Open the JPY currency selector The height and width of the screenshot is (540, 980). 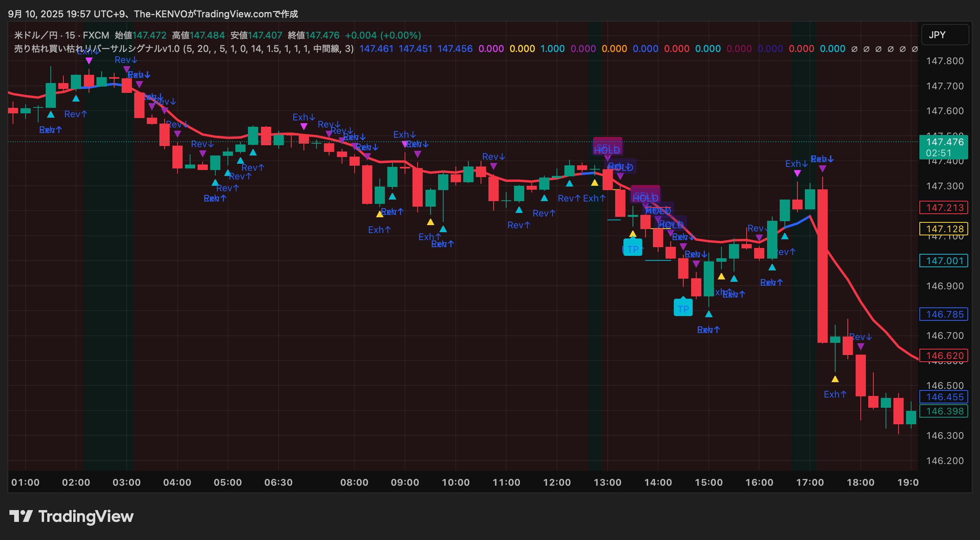click(945, 35)
